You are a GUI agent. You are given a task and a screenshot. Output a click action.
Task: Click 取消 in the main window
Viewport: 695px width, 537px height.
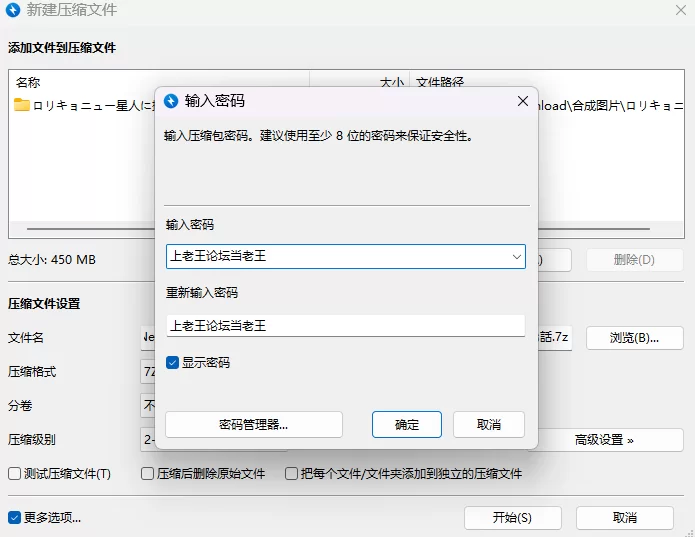tap(625, 518)
